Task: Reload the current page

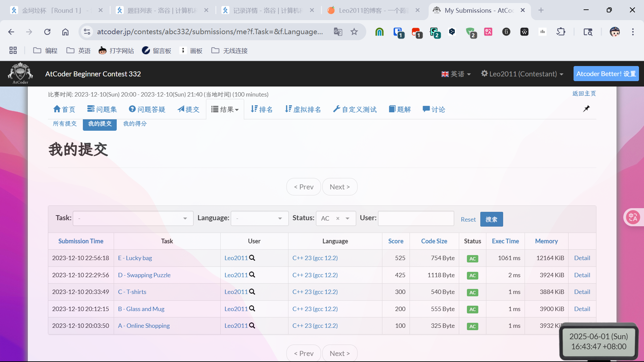Action: [47, 32]
